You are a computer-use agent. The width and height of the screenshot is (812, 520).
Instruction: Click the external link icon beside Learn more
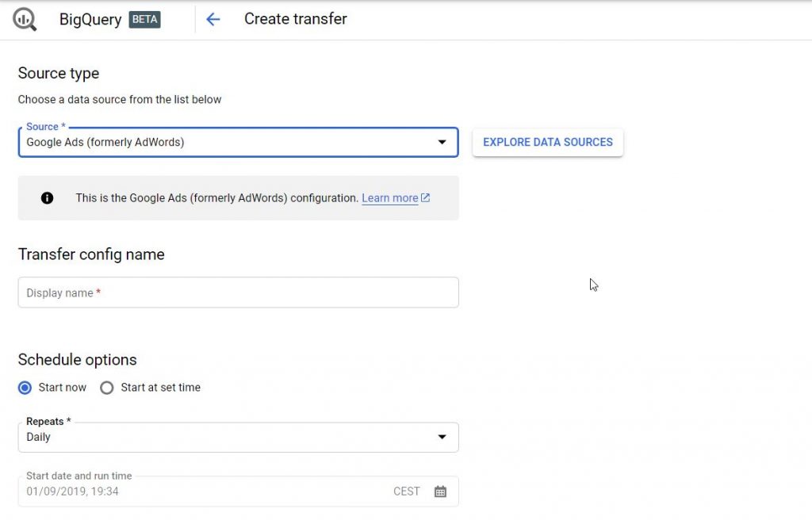[x=426, y=198]
